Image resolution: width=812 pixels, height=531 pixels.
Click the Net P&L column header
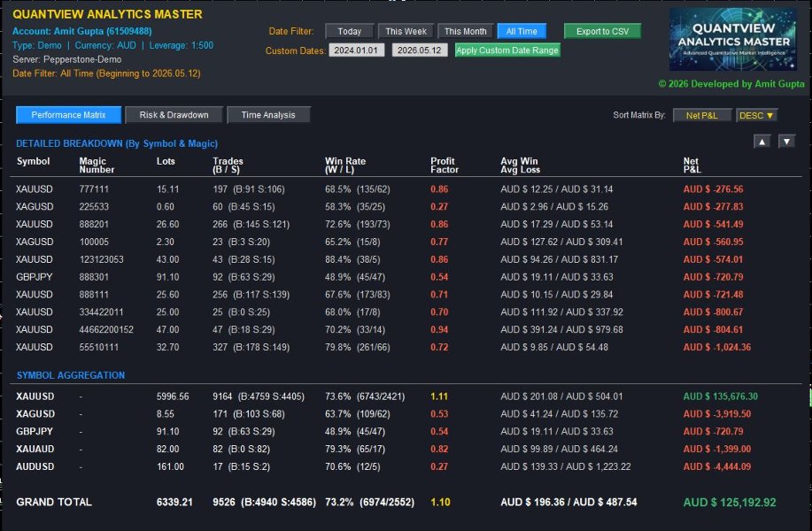pos(692,165)
